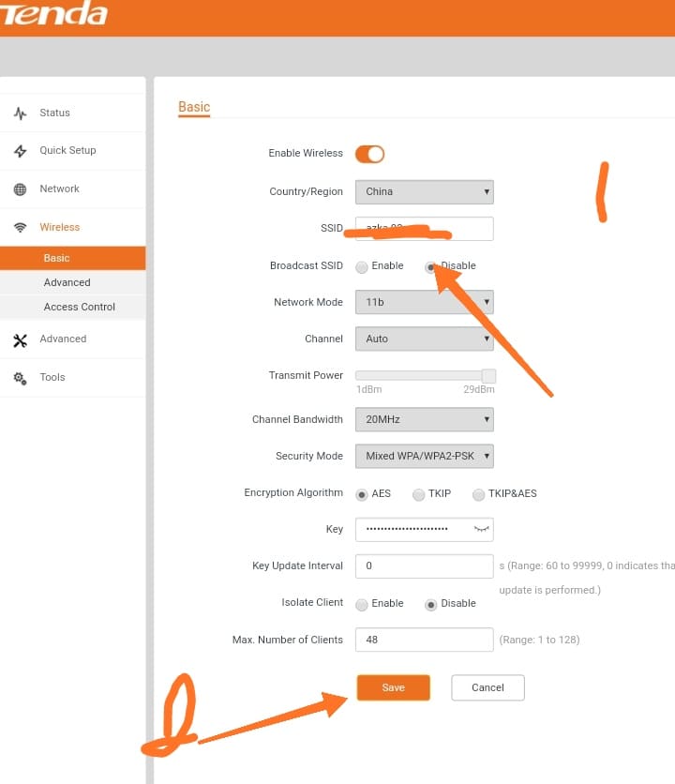Image resolution: width=675 pixels, height=784 pixels.
Task: Click the Basic tab heading
Action: [194, 107]
